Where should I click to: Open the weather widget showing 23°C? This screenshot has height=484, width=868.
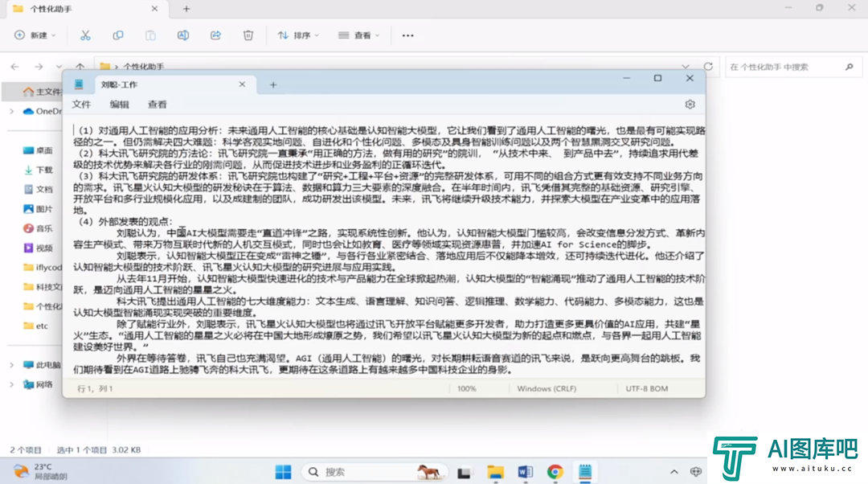click(40, 471)
